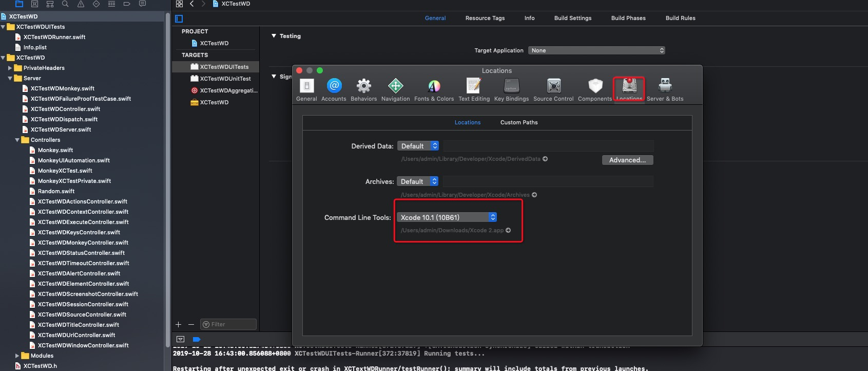The height and width of the screenshot is (371, 868).
Task: Collapse the XCTestWDUITests folder
Action: [3, 27]
